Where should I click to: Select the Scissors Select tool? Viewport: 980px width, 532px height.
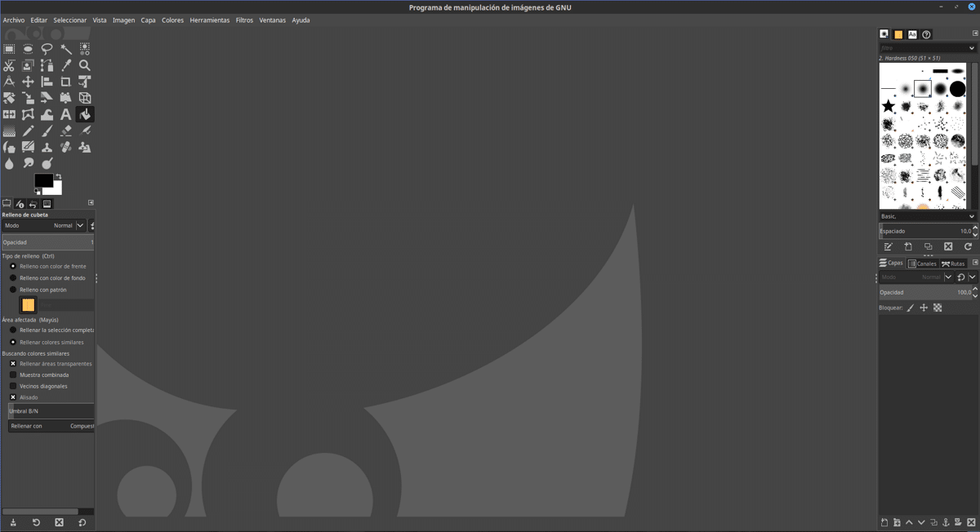pos(9,65)
